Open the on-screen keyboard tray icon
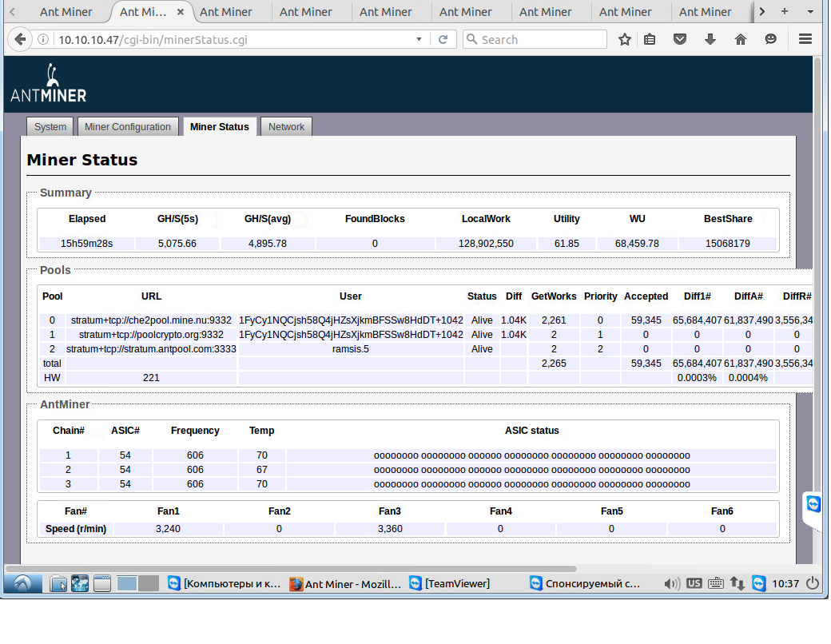This screenshot has width=831, height=644. point(715,583)
